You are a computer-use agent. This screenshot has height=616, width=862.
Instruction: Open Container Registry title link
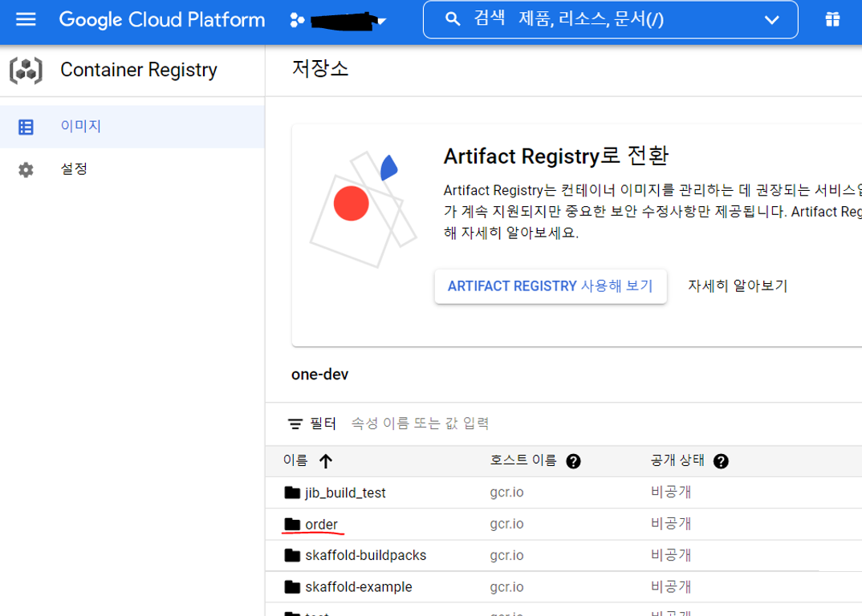139,71
